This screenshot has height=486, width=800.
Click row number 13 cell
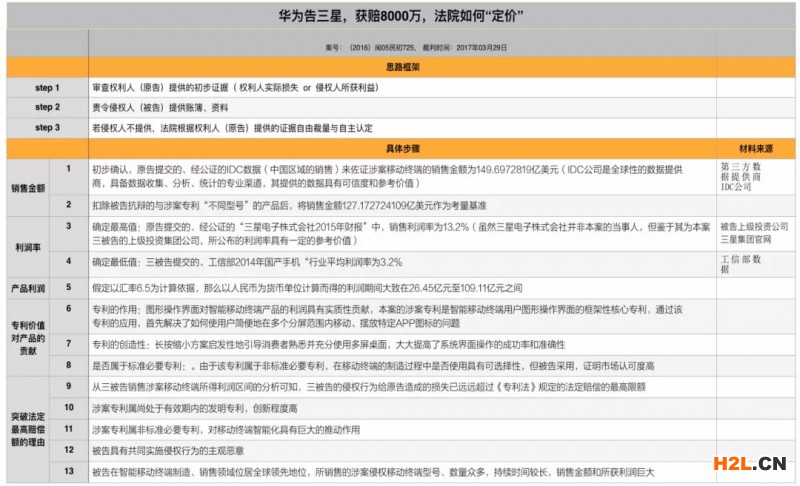point(69,471)
